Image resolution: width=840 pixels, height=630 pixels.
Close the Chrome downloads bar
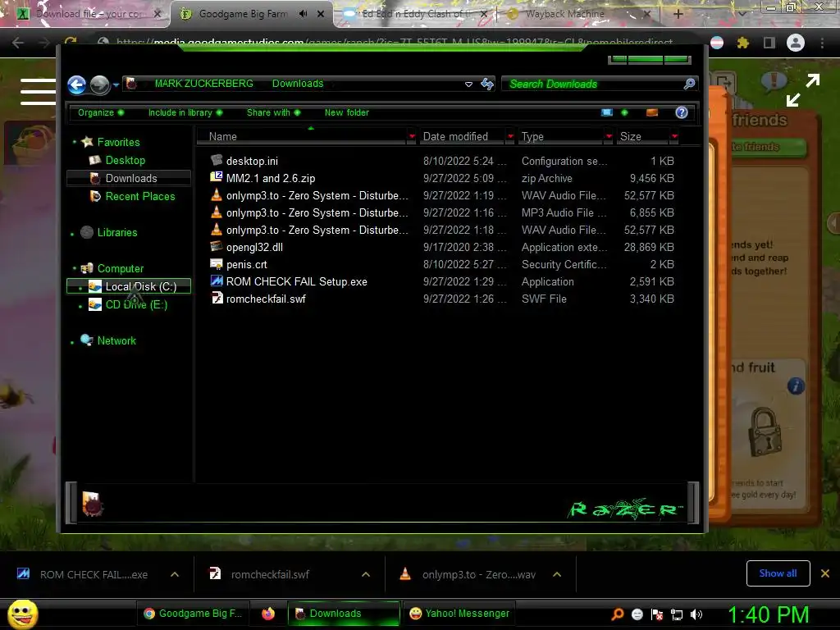825,573
